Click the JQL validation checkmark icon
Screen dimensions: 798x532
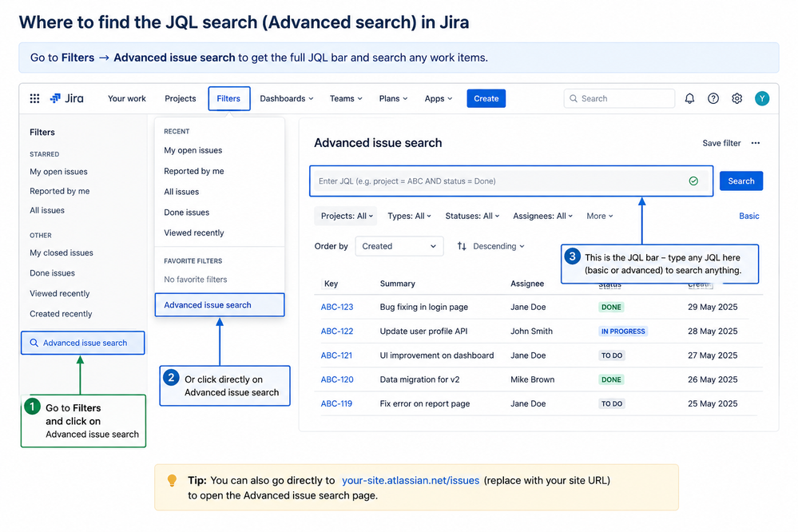click(693, 181)
